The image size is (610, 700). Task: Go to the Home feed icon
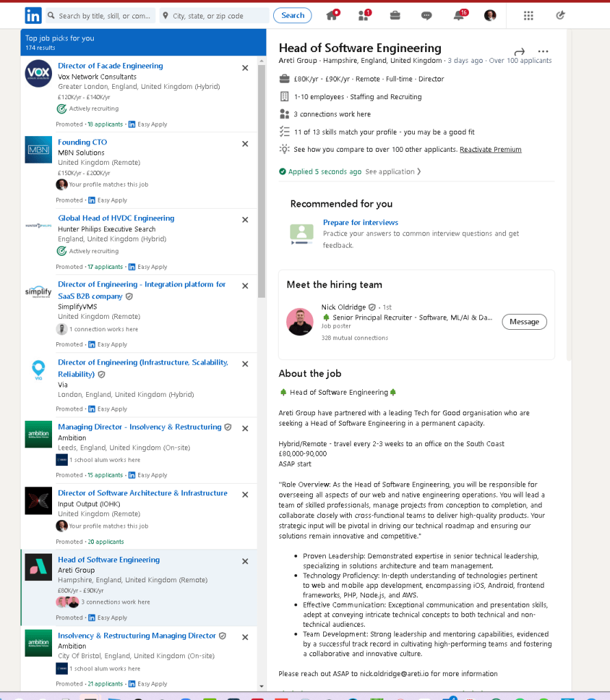[333, 15]
